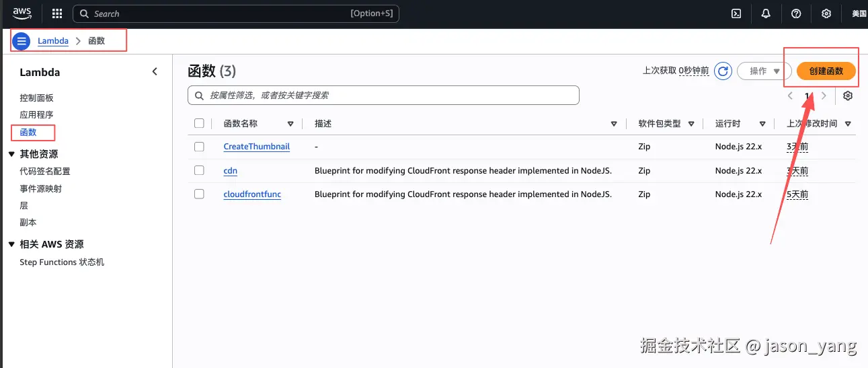Open 层 in the sidebar

[x=24, y=205]
